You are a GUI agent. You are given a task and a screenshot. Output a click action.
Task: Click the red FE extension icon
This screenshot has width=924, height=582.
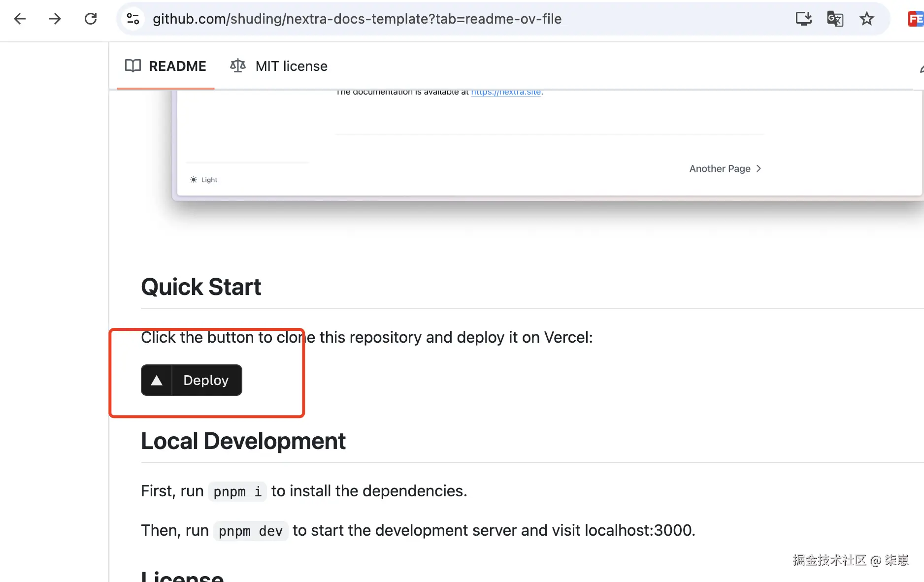coord(915,19)
